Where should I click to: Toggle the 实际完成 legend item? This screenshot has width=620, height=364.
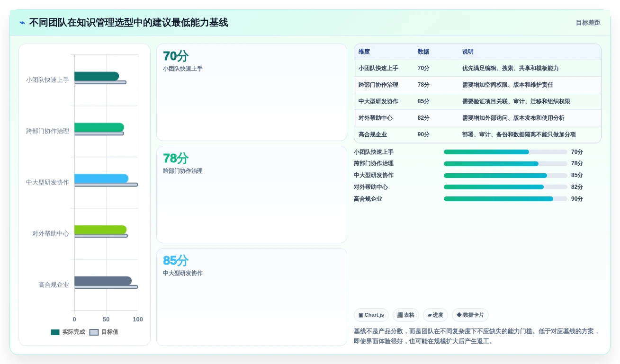68,332
